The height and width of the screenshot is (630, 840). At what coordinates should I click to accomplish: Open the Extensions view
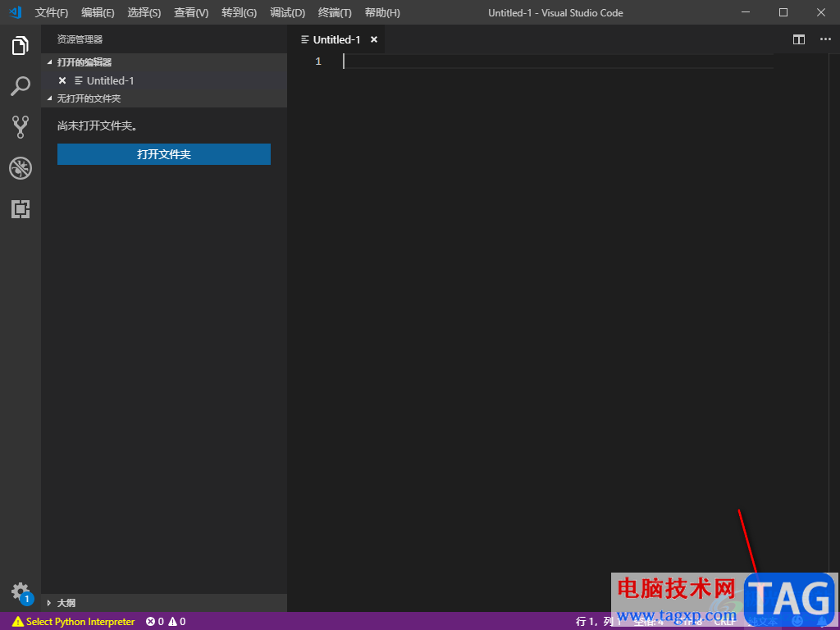tap(21, 209)
